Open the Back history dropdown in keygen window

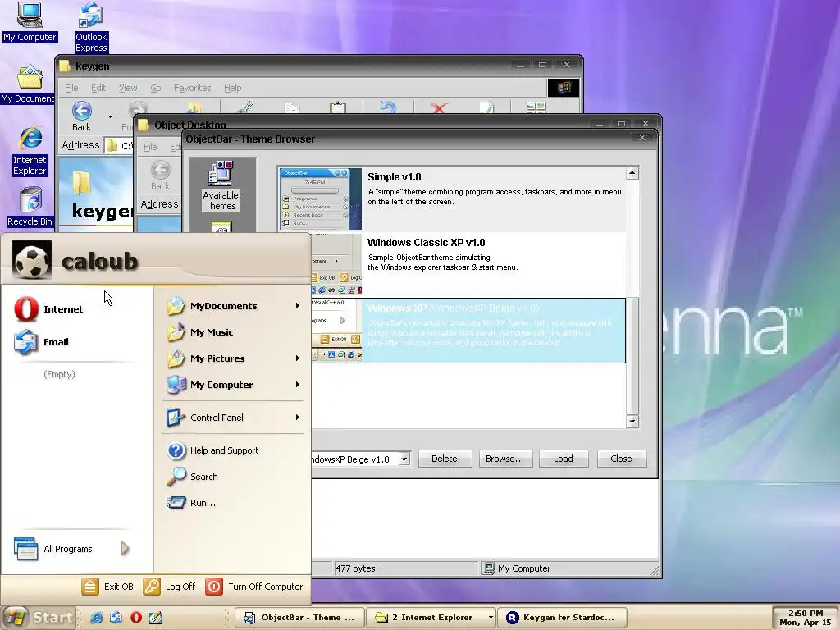pos(111,116)
